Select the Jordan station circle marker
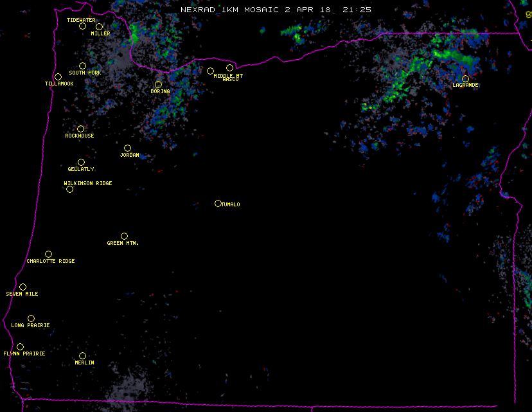 [127, 148]
